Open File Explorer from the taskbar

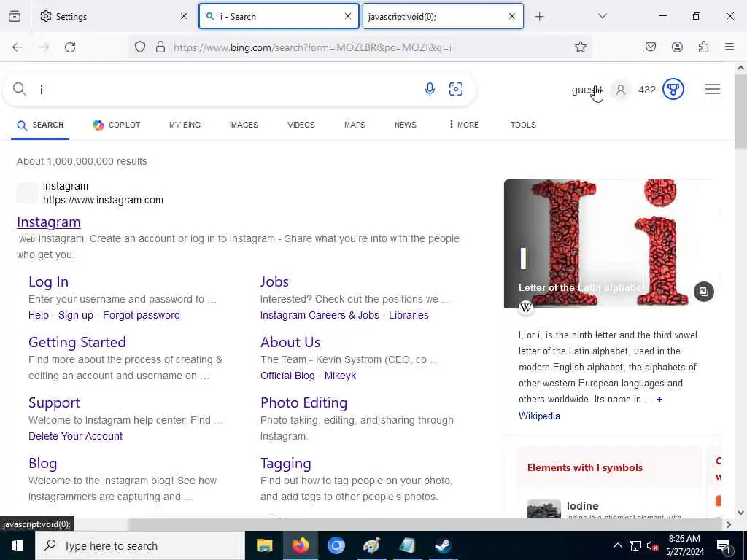click(264, 545)
